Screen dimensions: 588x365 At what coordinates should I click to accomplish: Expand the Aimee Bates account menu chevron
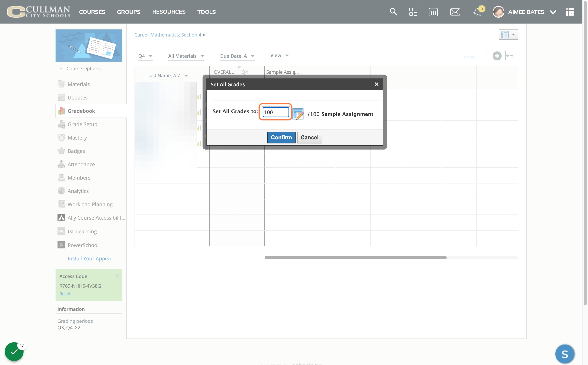pos(553,12)
